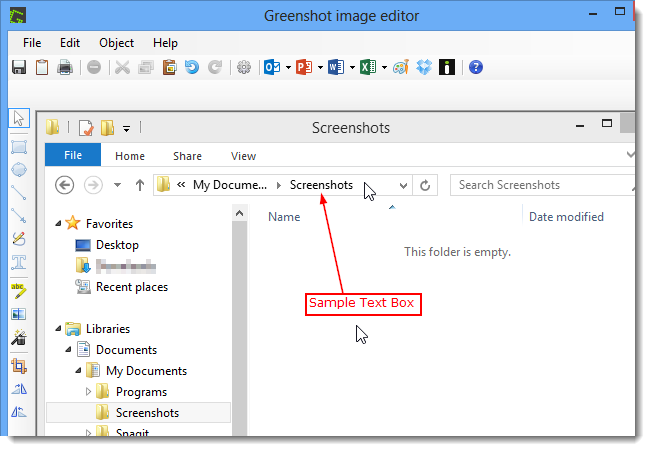
Task: Rotate image counter clockwise
Action: pyautogui.click(x=19, y=412)
